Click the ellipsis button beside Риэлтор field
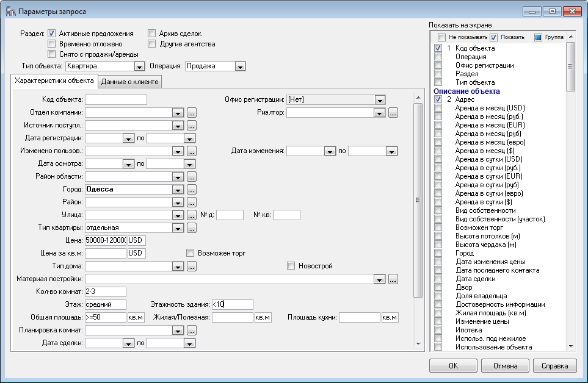Viewport: 588px width, 383px height. click(x=393, y=112)
